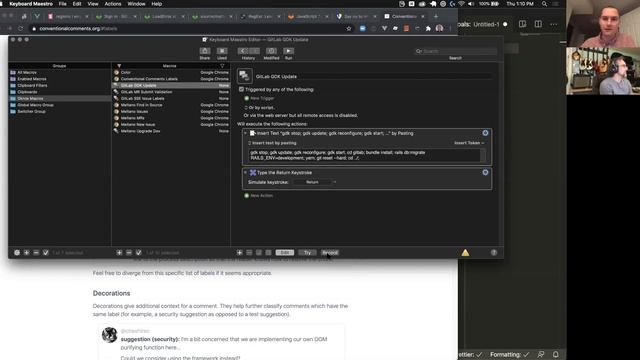Select the All Macros group

pyautogui.click(x=60, y=72)
